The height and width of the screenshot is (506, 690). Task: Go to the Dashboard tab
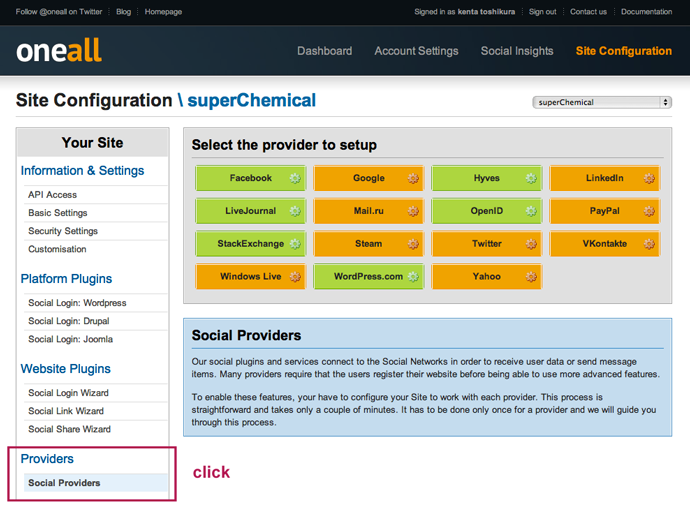click(x=324, y=51)
